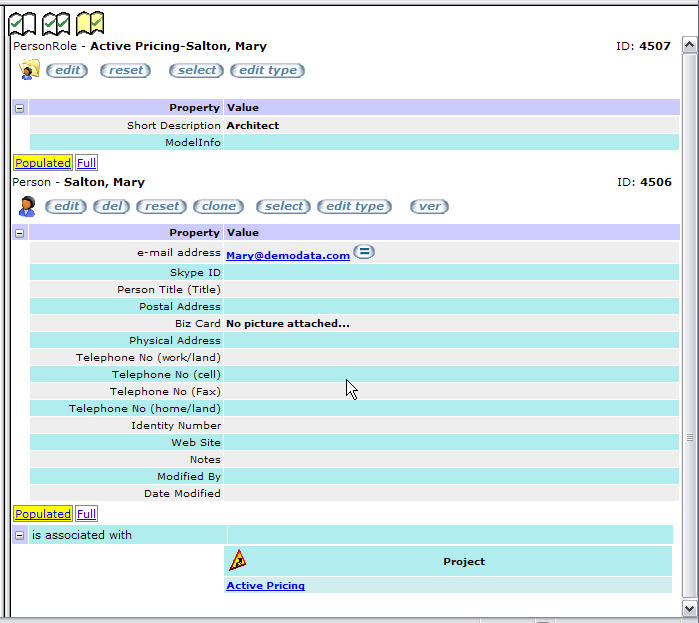Screen dimensions: 699x623
Task: Open the Active Pricing project link
Action: [x=265, y=586]
